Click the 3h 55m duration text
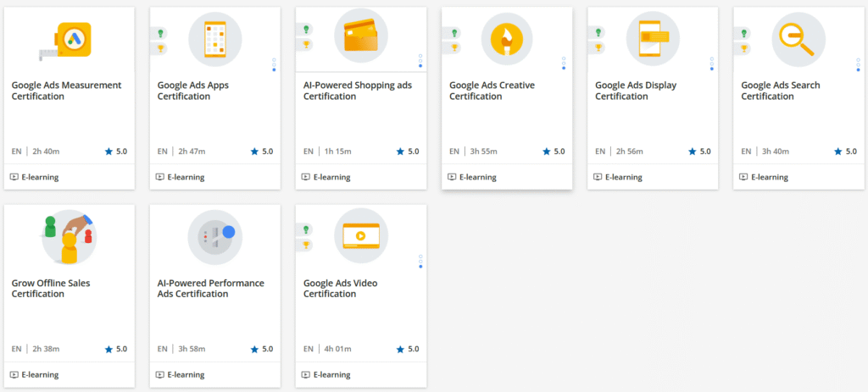Image resolution: width=868 pixels, height=392 pixels. tap(484, 152)
